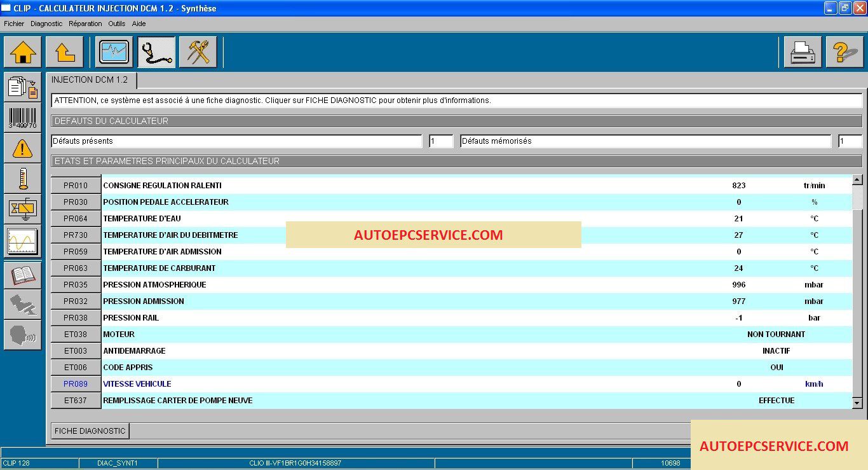Click the PR064 parameter button

[x=76, y=219]
